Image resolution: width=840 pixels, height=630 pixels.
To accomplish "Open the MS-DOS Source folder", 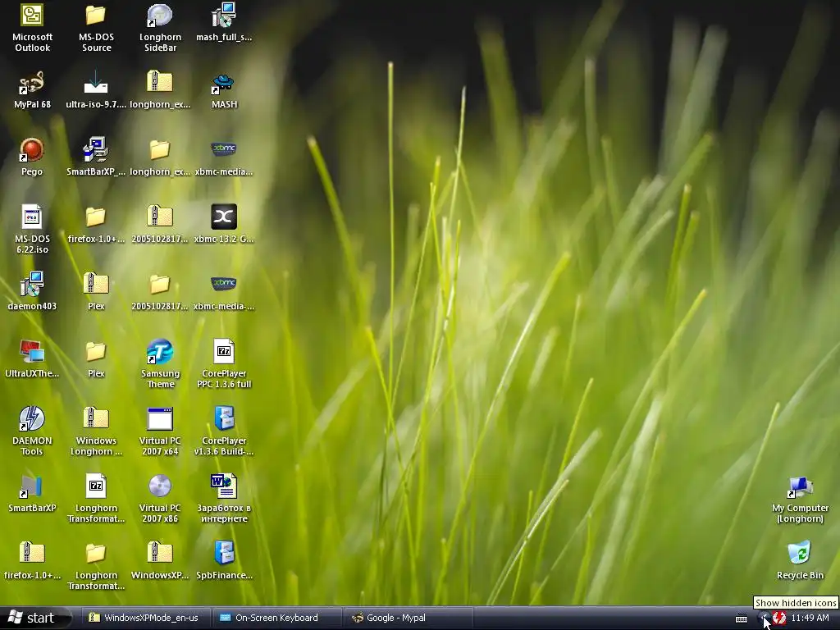I will 97,28.
